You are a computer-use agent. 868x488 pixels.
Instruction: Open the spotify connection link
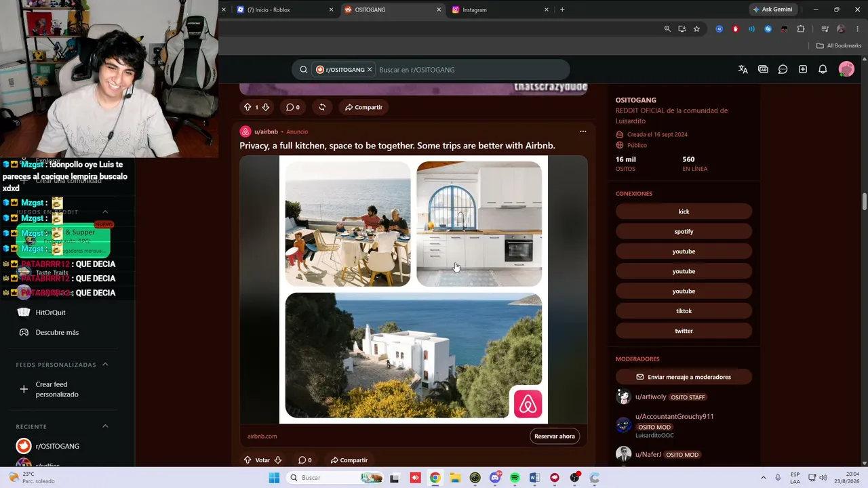click(x=684, y=232)
